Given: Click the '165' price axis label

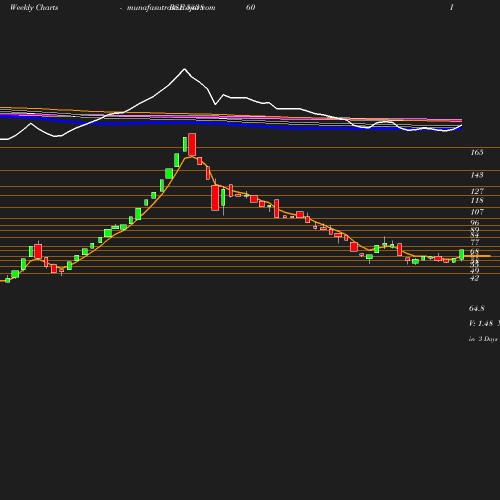Looking at the screenshot, I should (477, 152).
